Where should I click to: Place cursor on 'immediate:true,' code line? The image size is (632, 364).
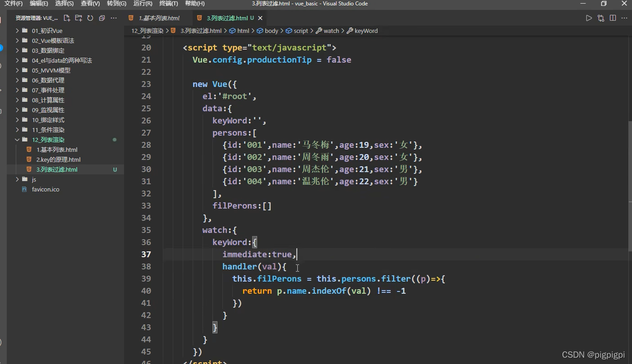[259, 254]
